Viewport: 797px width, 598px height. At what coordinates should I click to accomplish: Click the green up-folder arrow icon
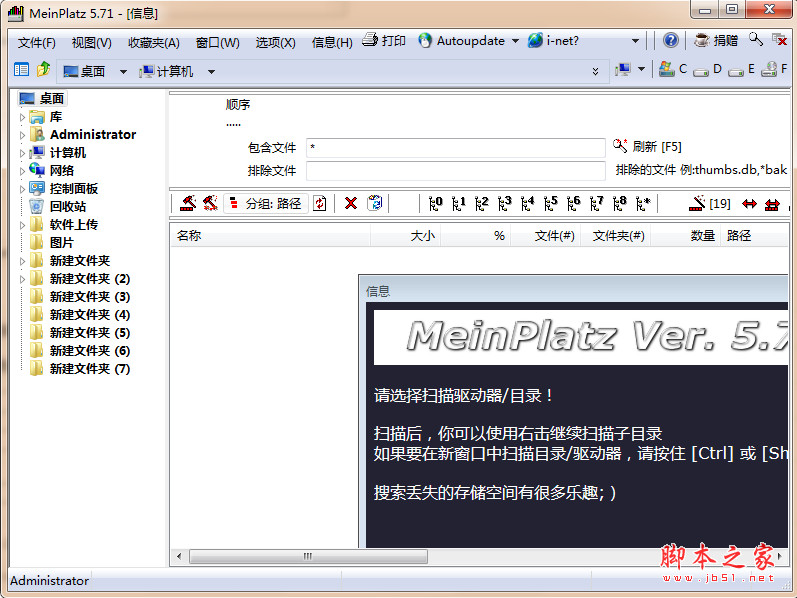click(43, 69)
